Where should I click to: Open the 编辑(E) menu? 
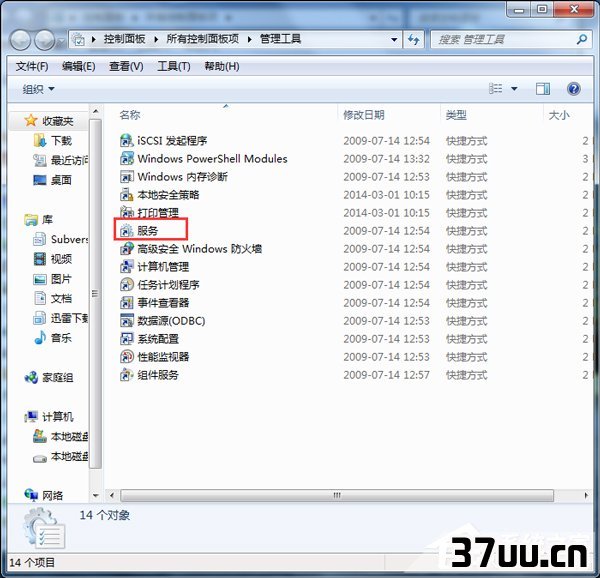(78, 66)
